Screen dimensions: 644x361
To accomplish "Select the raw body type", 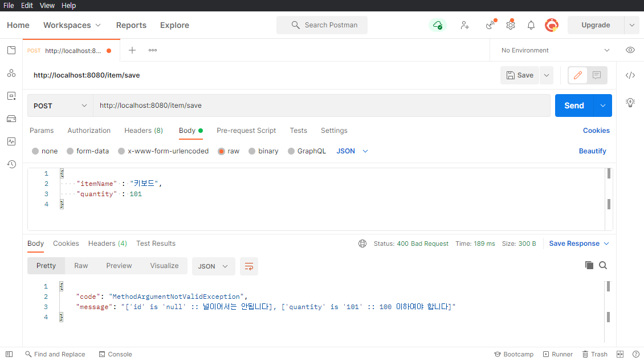I will tap(229, 151).
